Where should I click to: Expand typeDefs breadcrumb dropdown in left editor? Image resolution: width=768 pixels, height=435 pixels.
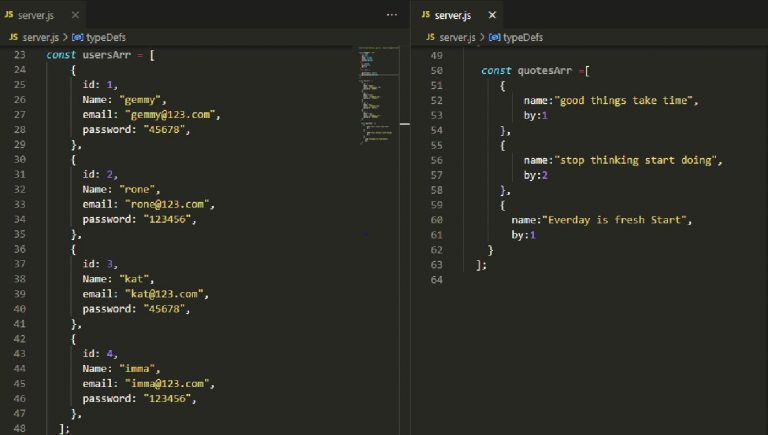[108, 37]
